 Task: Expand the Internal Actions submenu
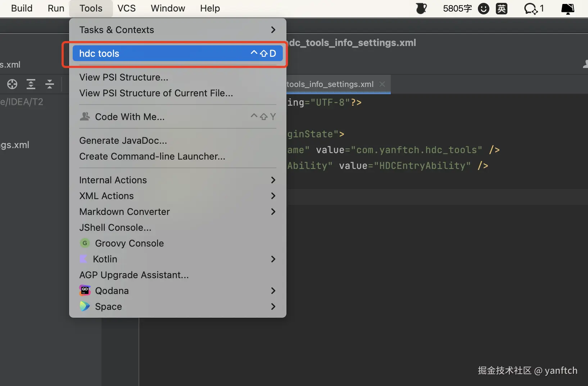click(x=273, y=180)
